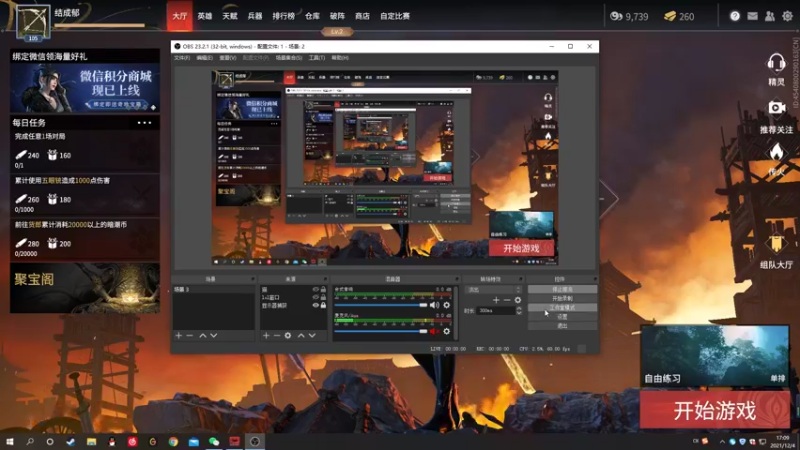Open settings gear for desktop audio in mixer
Viewport: 800px width, 450px height.
coord(446,305)
